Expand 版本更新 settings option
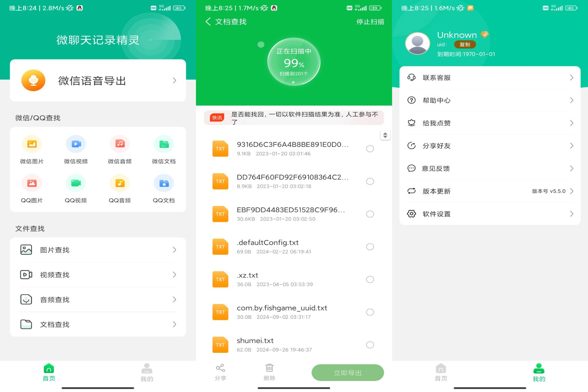This screenshot has height=392, width=588. tap(490, 191)
